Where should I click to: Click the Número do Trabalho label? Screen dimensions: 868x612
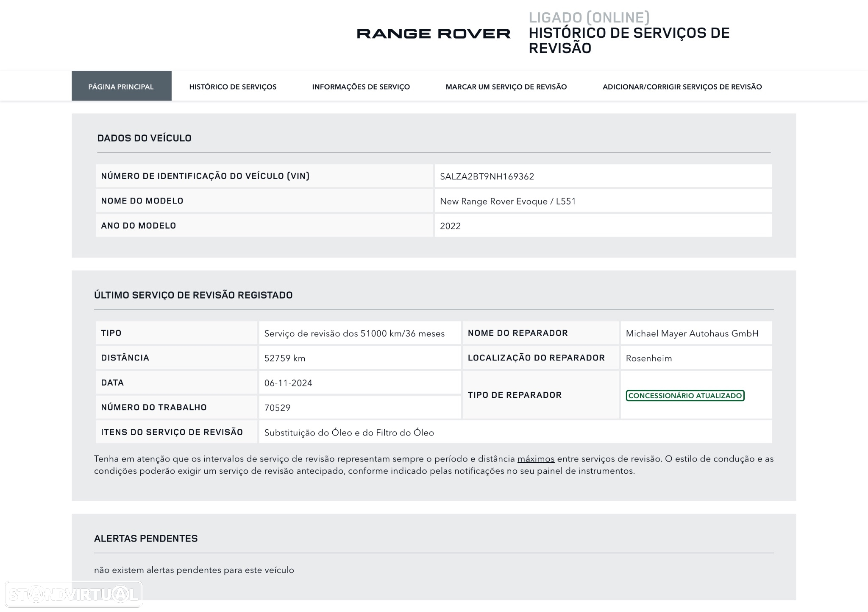[x=154, y=407]
